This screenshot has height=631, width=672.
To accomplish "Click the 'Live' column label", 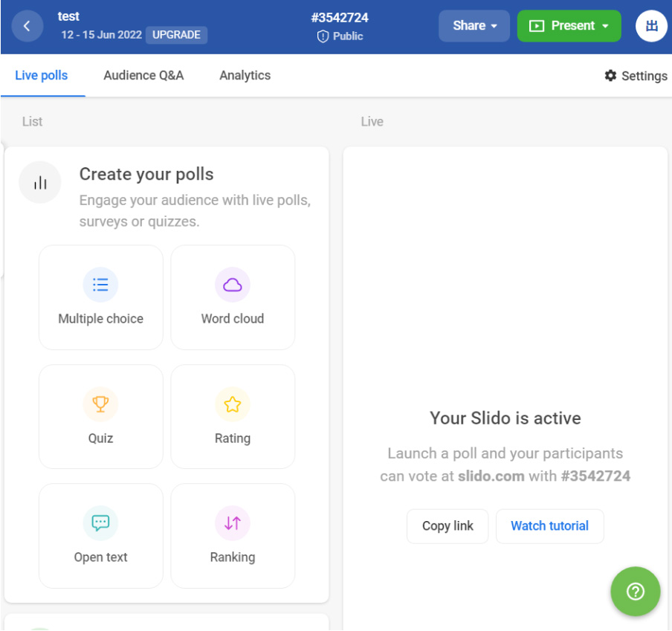I will coord(372,122).
